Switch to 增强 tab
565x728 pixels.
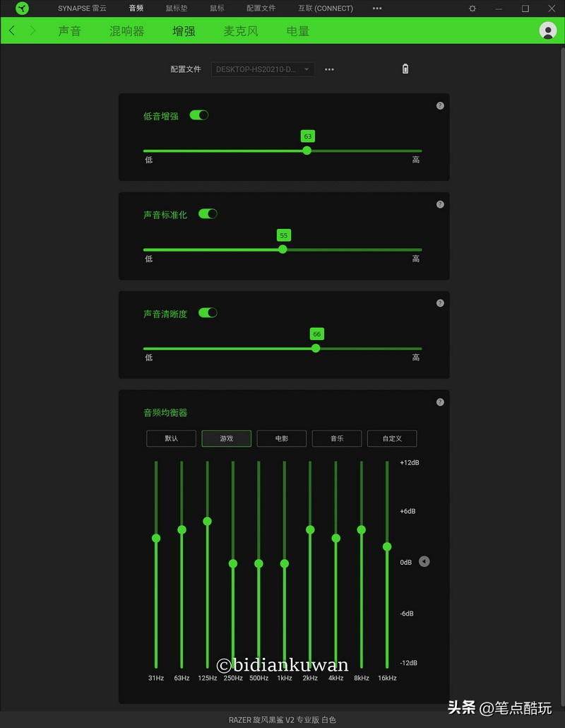point(184,30)
